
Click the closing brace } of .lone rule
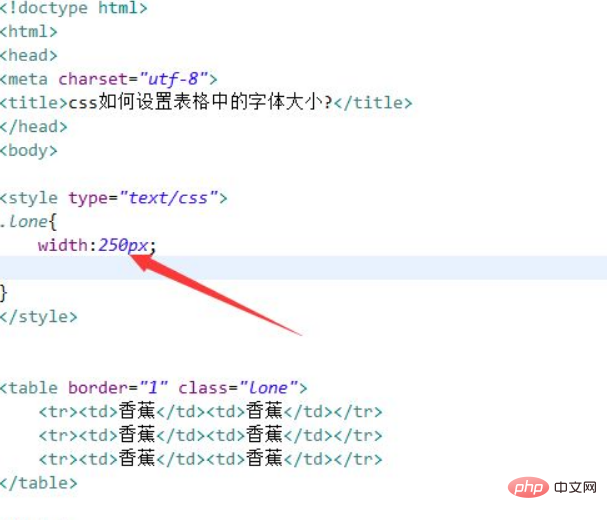coord(3,293)
